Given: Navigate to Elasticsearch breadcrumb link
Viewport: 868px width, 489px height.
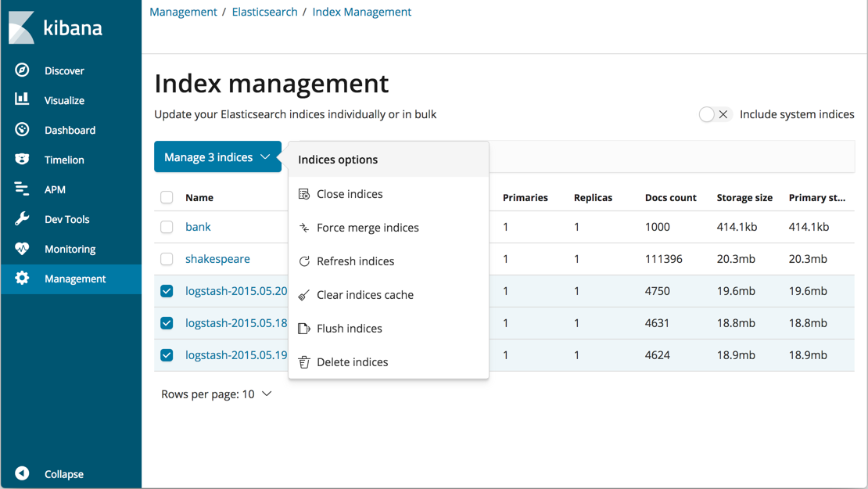Looking at the screenshot, I should tap(264, 11).
